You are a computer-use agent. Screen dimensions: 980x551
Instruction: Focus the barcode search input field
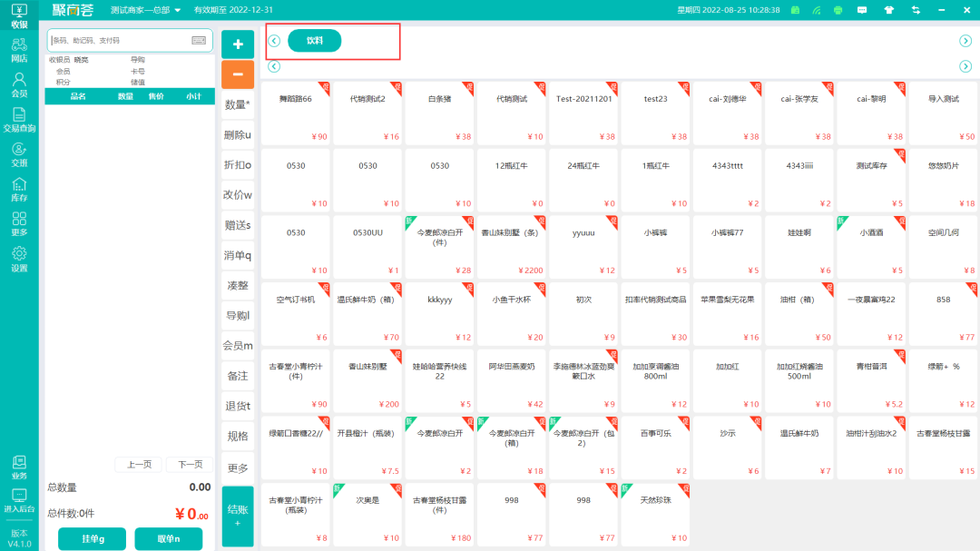(118, 41)
